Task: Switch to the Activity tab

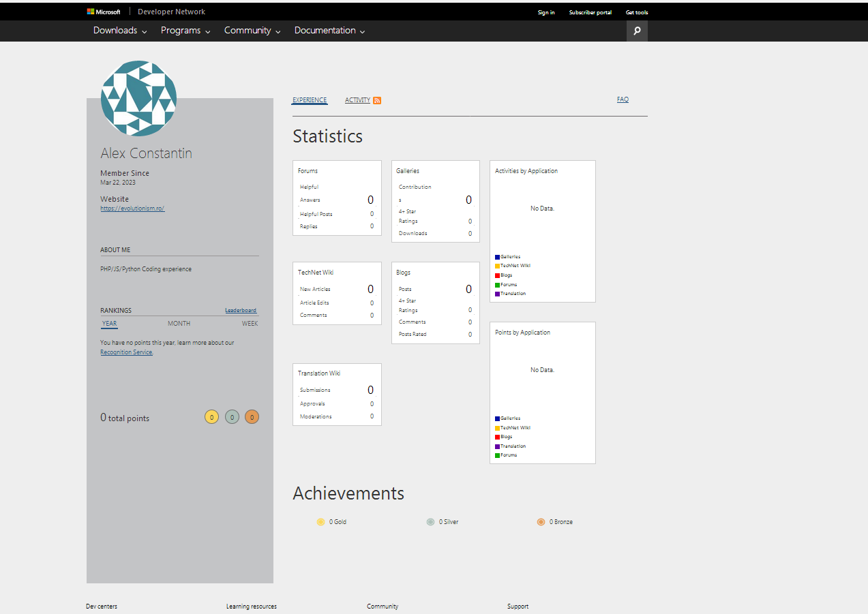Action: (357, 100)
